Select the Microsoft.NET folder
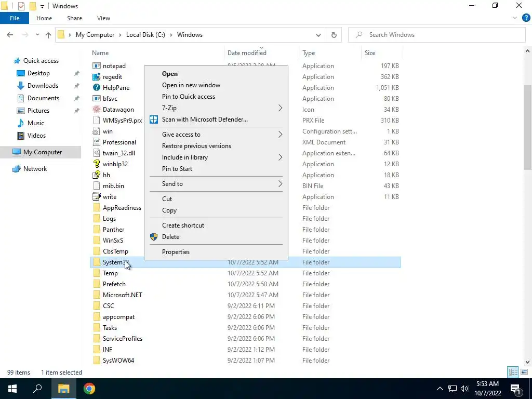The width and height of the screenshot is (532, 399). click(x=123, y=295)
